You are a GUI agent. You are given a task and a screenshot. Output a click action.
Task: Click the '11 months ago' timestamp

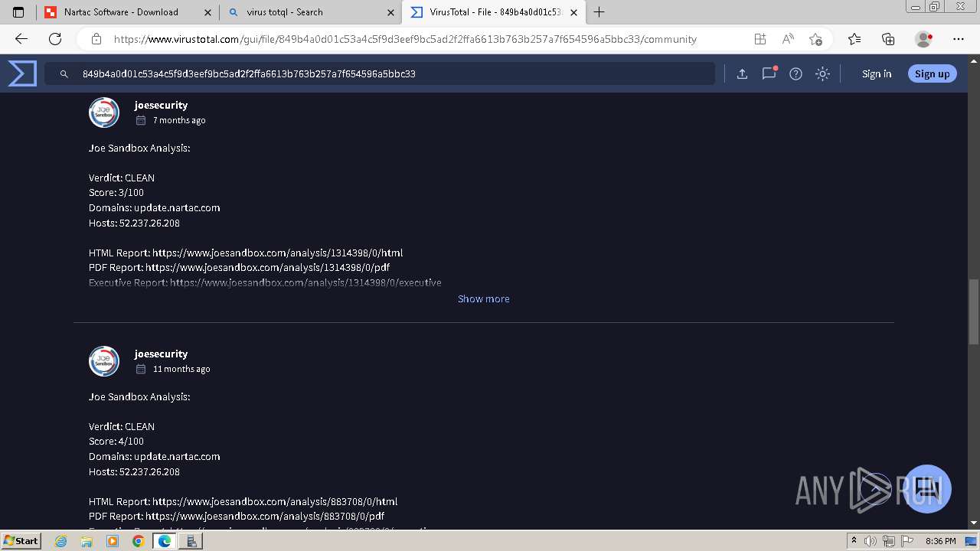click(x=181, y=369)
